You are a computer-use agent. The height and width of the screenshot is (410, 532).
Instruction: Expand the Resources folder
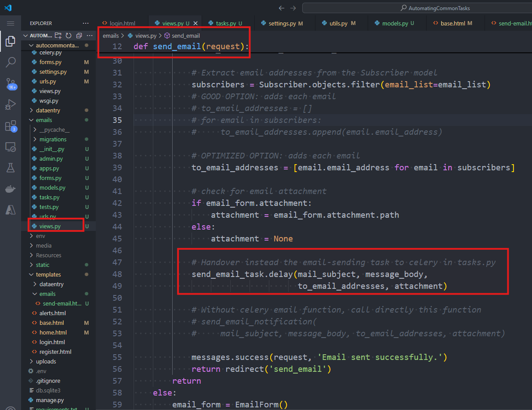58,255
